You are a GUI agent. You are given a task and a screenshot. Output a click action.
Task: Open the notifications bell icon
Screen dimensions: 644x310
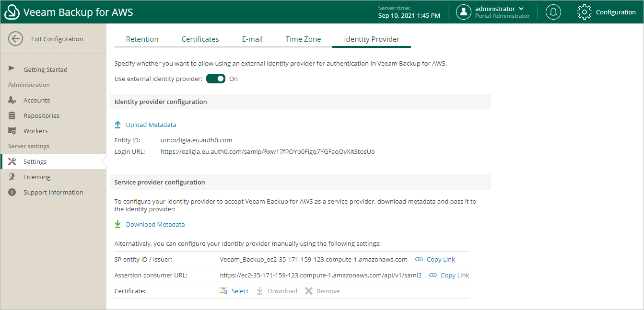tap(553, 12)
